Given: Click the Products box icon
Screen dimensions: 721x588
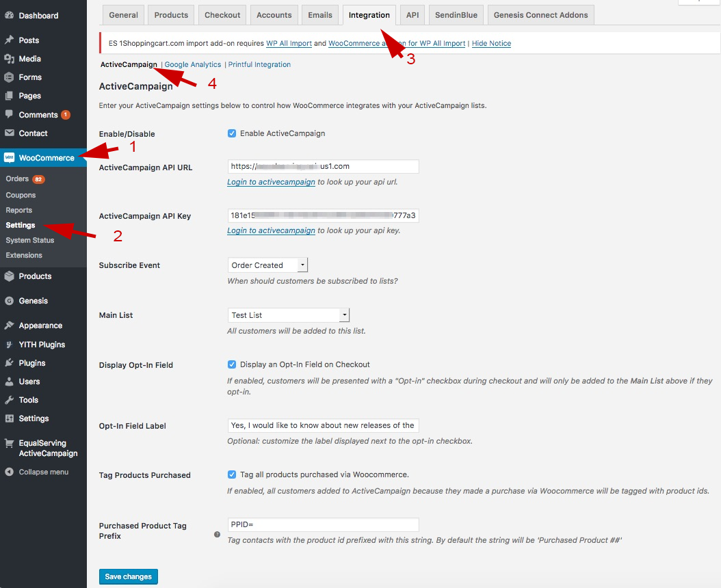Looking at the screenshot, I should tap(9, 276).
